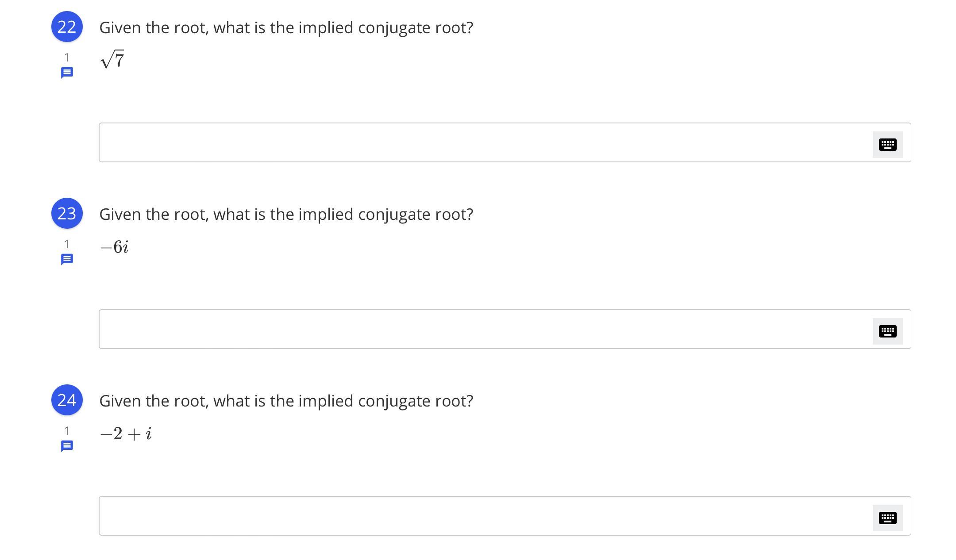The width and height of the screenshot is (956, 560).
Task: Open math keyboard for question 22 answer
Action: coord(887,145)
